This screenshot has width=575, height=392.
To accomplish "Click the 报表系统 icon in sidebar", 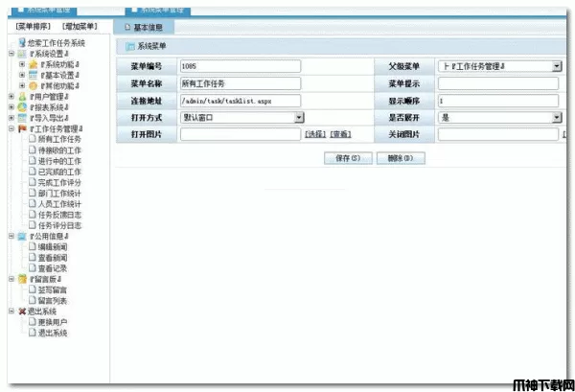I will [x=21, y=106].
